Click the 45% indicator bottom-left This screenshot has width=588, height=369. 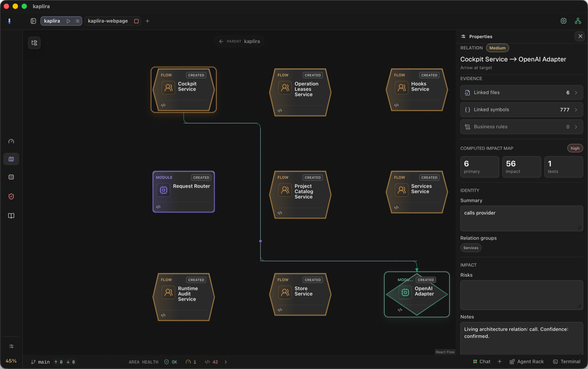click(x=11, y=361)
